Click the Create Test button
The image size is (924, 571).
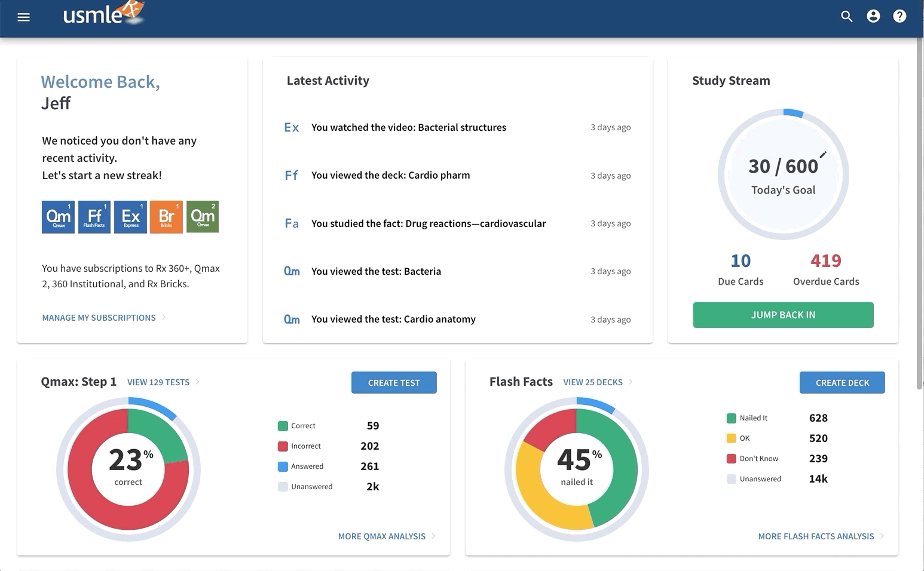(394, 383)
